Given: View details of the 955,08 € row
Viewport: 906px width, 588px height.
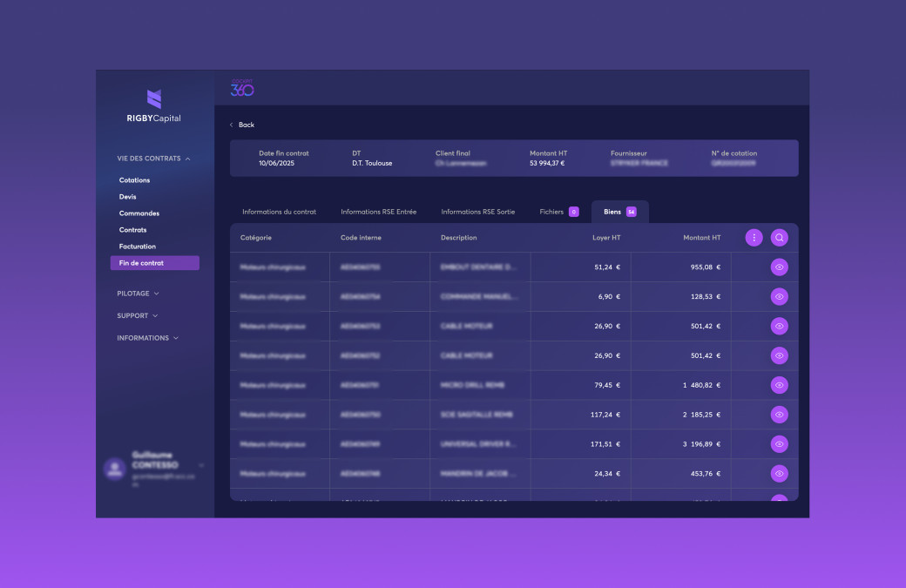Looking at the screenshot, I should pos(779,267).
